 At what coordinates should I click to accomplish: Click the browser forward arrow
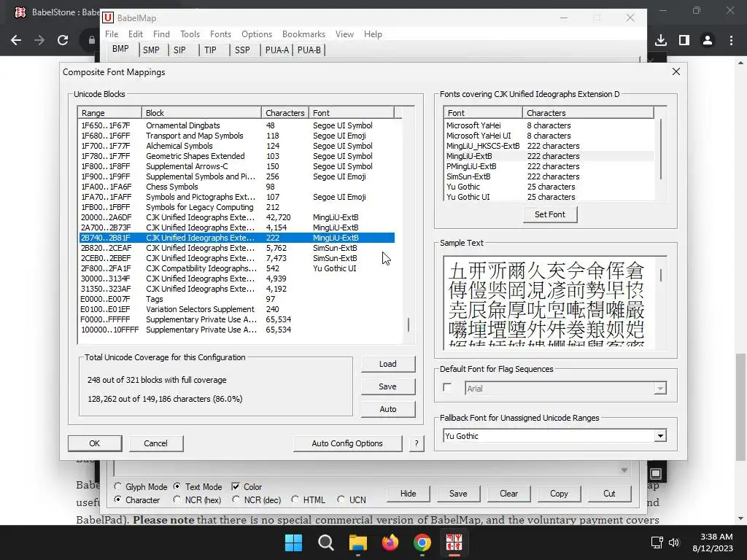tap(39, 40)
